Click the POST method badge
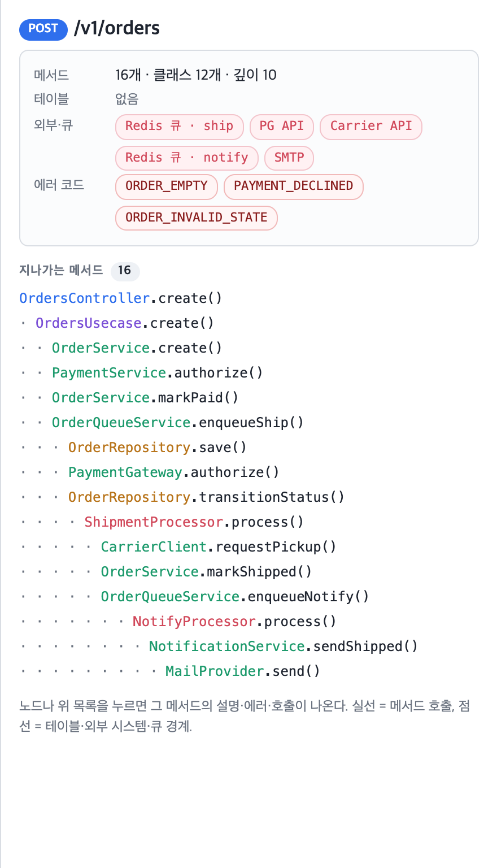Screen dimensions: 497x868 43,29
